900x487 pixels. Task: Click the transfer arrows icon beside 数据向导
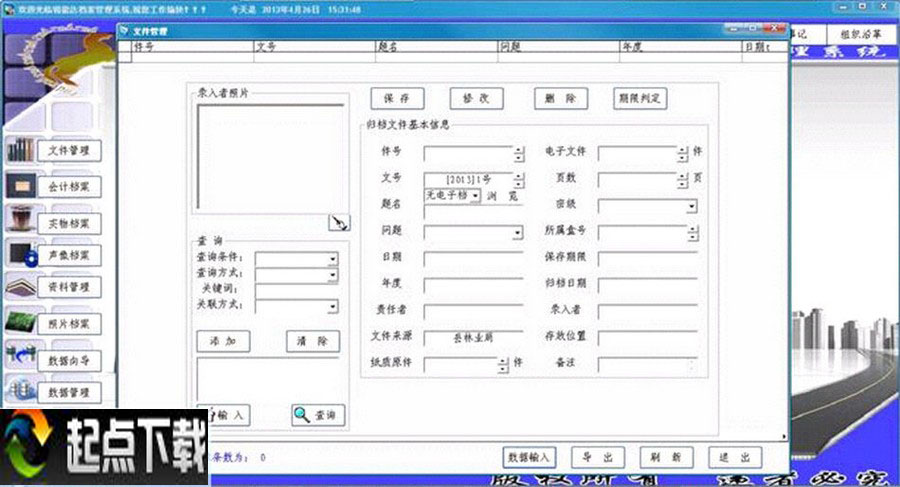click(x=21, y=354)
